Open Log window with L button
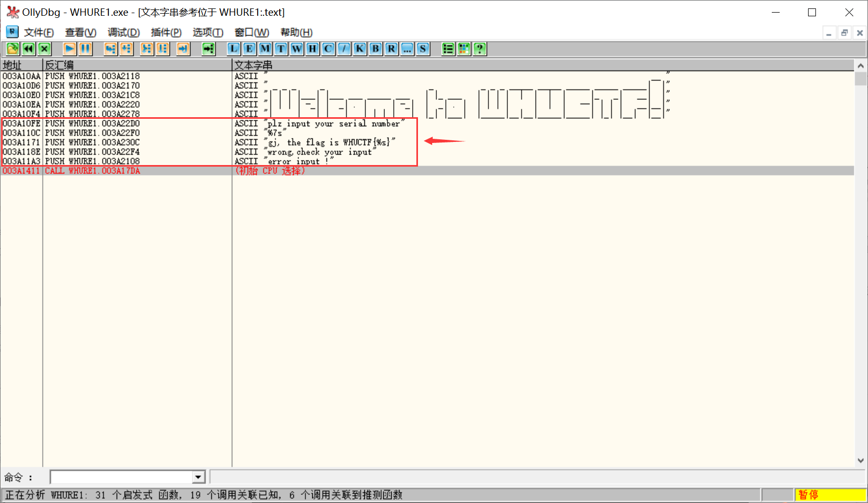This screenshot has width=868, height=503. coord(233,49)
